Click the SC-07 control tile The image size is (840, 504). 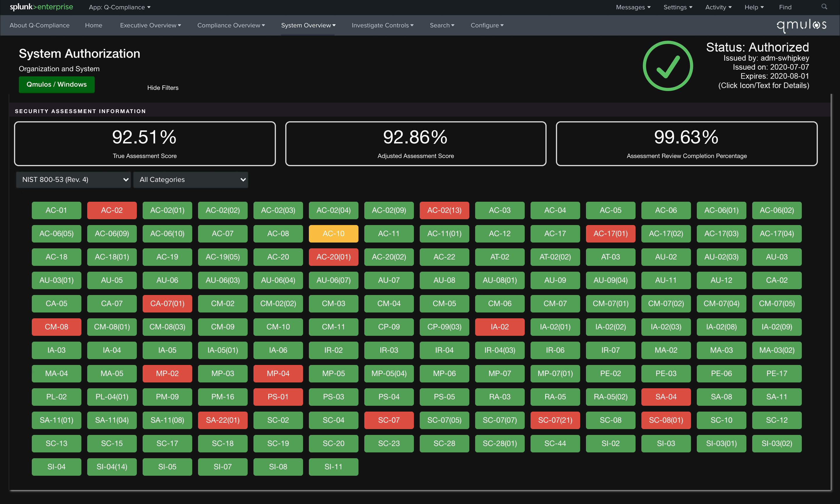tap(389, 420)
